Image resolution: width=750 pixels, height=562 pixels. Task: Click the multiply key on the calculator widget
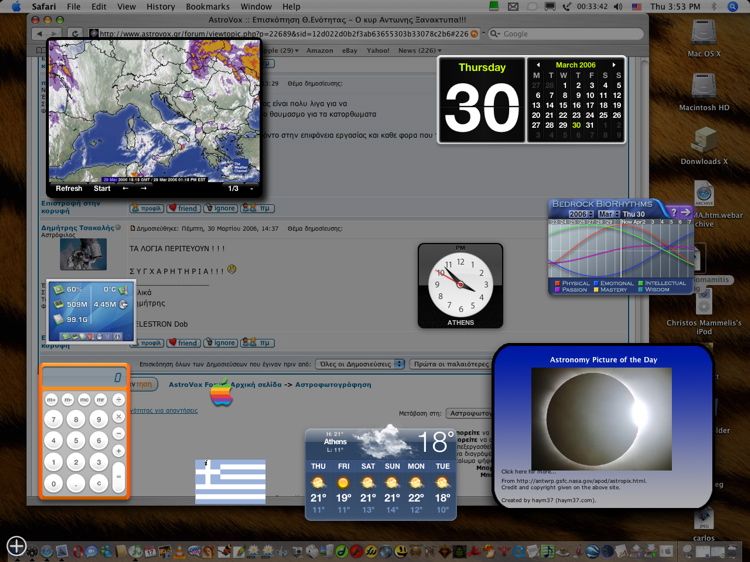click(118, 417)
